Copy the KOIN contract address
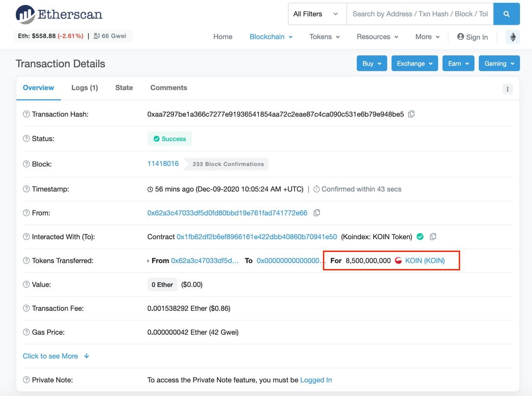The image size is (532, 396). pyautogui.click(x=433, y=237)
